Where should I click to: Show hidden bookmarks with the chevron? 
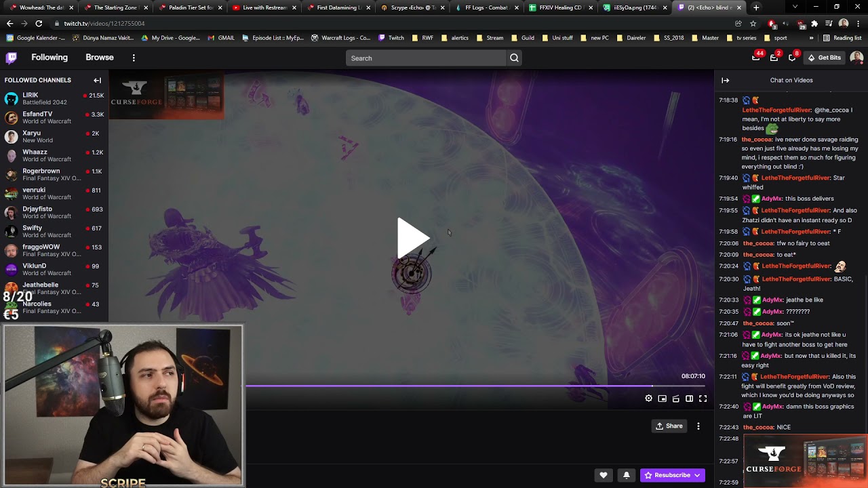(811, 38)
